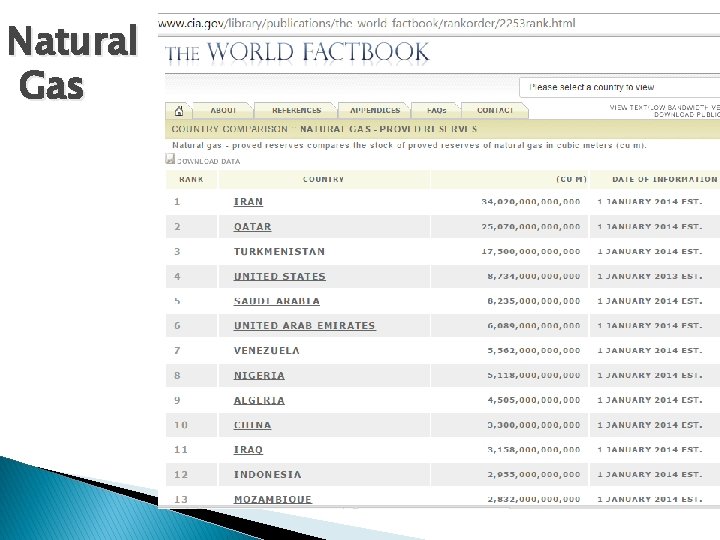This screenshot has width=720, height=540.
Task: Open the QATAR country link
Action: pos(253,226)
